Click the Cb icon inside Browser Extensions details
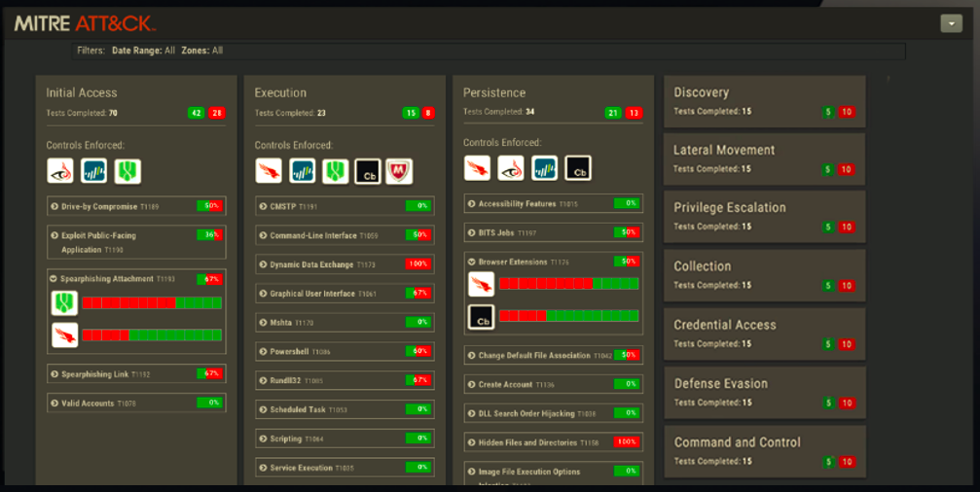The width and height of the screenshot is (980, 492). 482,317
